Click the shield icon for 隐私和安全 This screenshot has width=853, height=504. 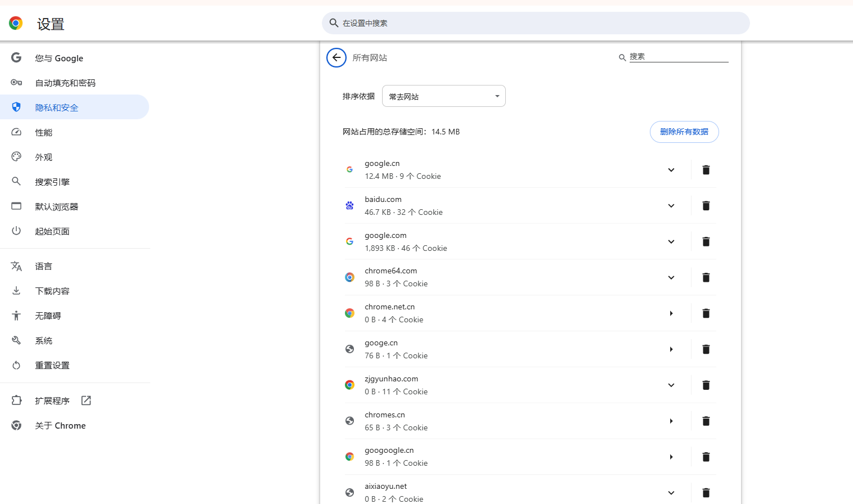[16, 107]
